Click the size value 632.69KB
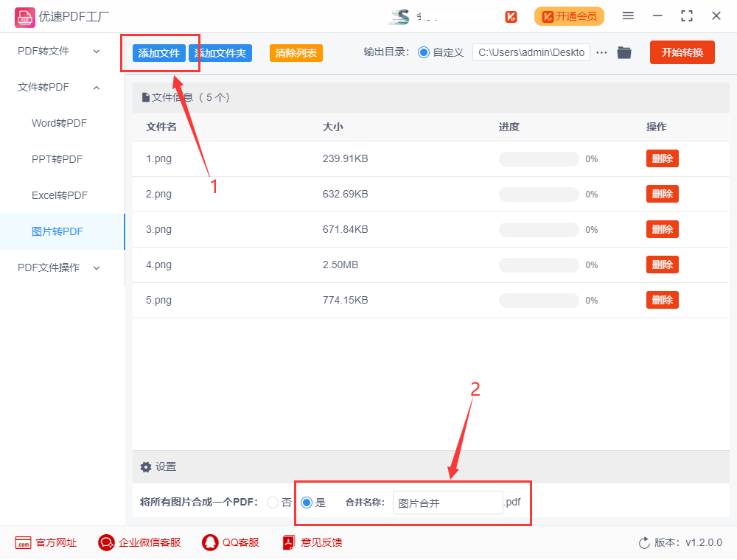Image resolution: width=737 pixels, height=560 pixels. (x=346, y=194)
